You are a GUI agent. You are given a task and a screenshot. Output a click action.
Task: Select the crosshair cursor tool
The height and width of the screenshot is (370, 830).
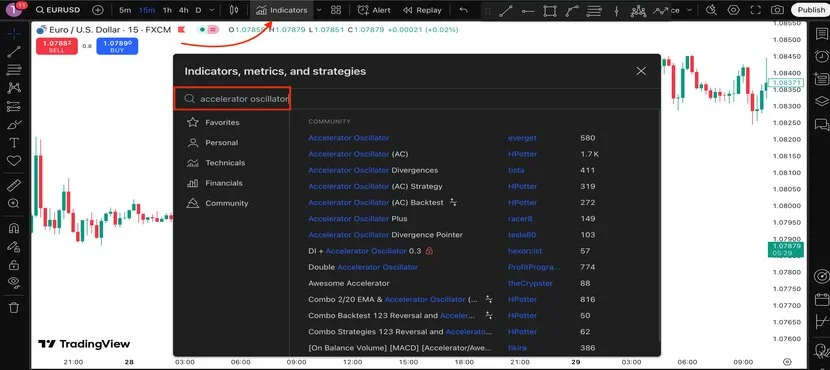tap(14, 33)
